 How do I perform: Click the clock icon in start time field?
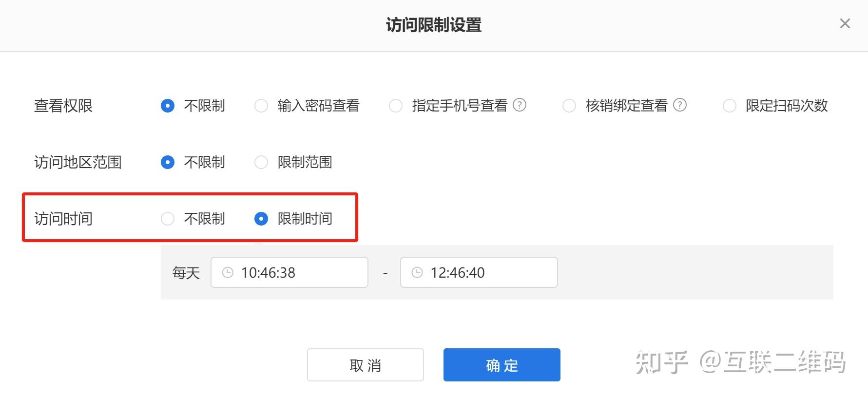(228, 272)
